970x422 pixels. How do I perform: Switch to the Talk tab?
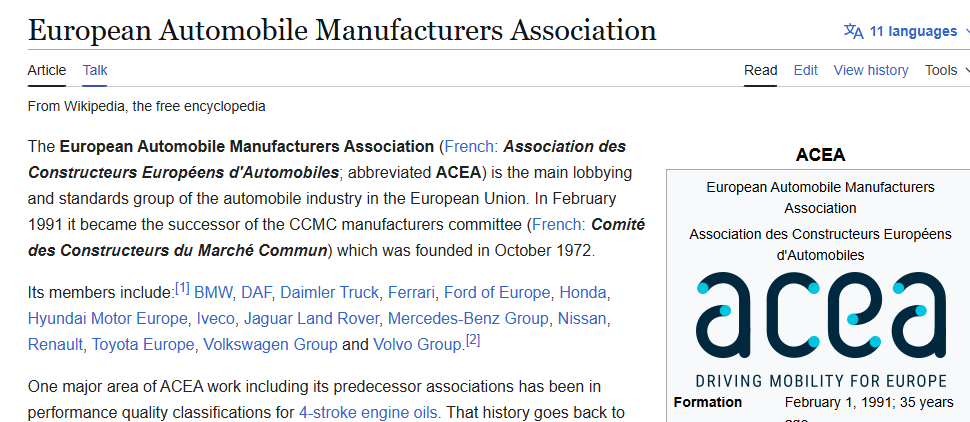tap(95, 71)
